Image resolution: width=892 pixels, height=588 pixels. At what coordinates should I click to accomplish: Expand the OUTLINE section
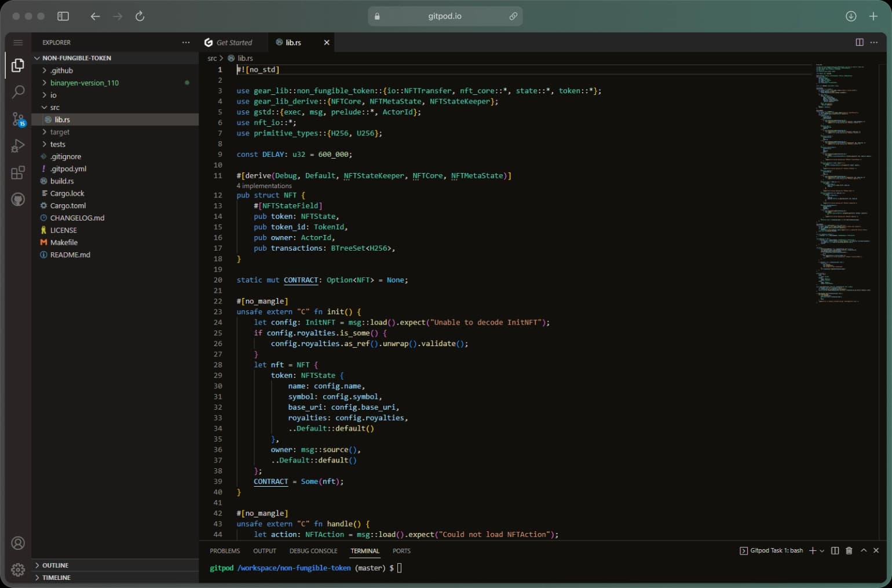[x=55, y=565]
